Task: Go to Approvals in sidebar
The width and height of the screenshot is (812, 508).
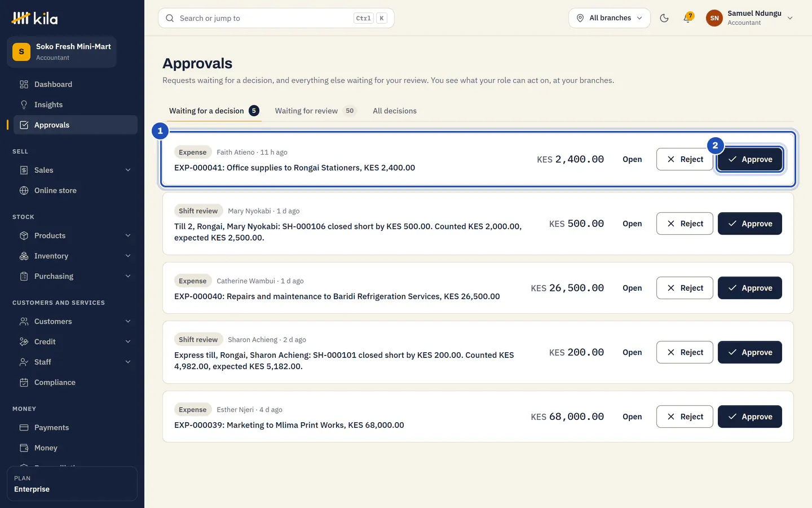Action: 74,125
